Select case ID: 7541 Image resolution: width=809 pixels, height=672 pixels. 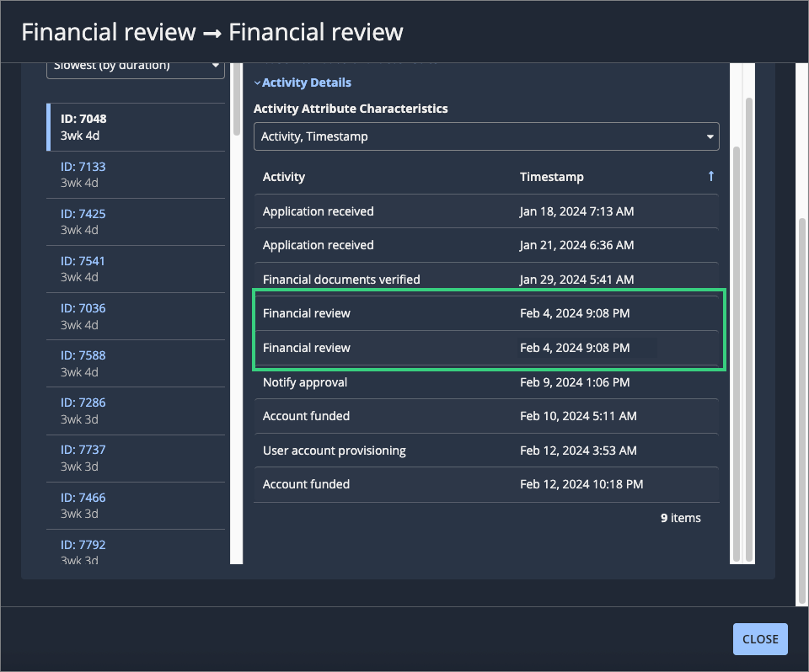(136, 269)
